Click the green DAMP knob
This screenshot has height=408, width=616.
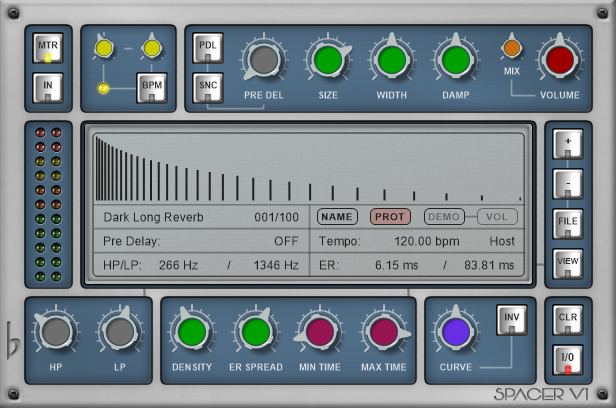pos(455,60)
